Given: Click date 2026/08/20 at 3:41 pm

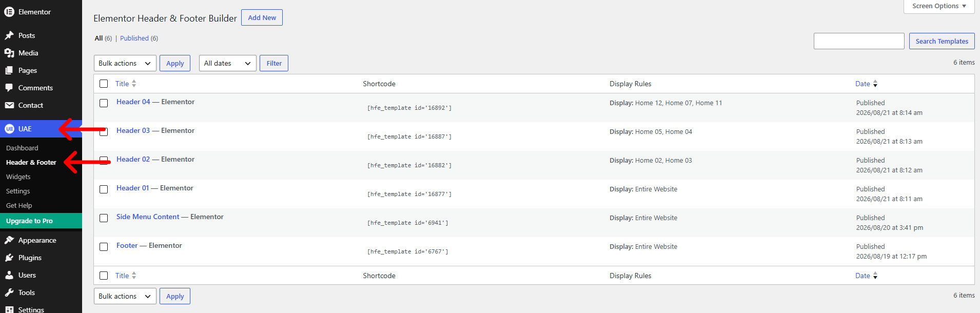Looking at the screenshot, I should tap(890, 227).
